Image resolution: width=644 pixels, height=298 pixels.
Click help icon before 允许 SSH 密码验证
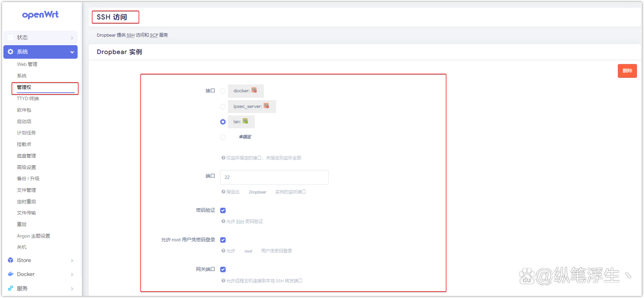tap(223, 222)
